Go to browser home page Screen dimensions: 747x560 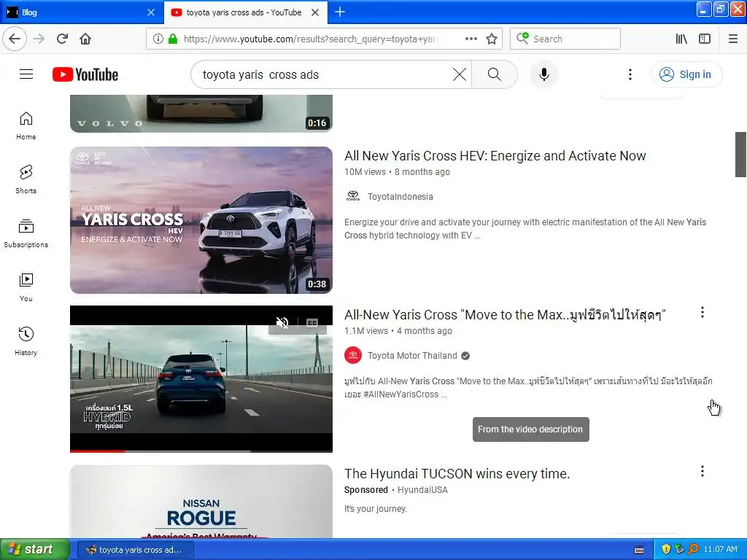85,39
